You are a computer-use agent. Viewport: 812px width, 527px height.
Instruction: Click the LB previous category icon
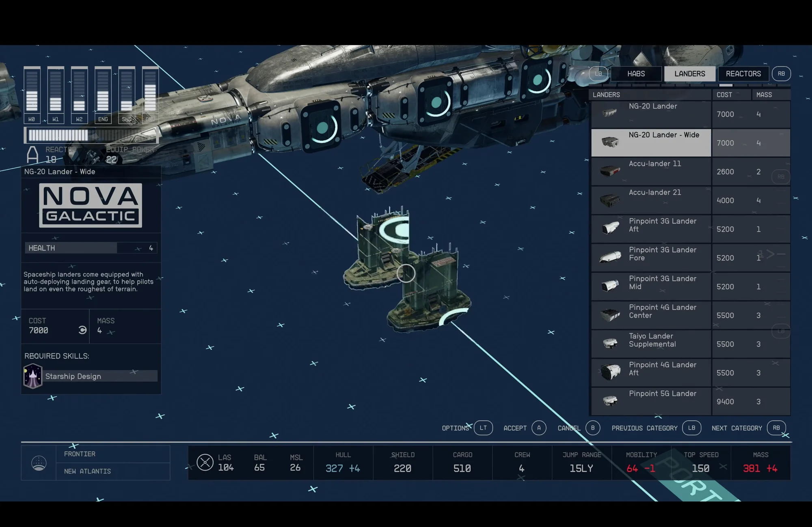click(691, 428)
